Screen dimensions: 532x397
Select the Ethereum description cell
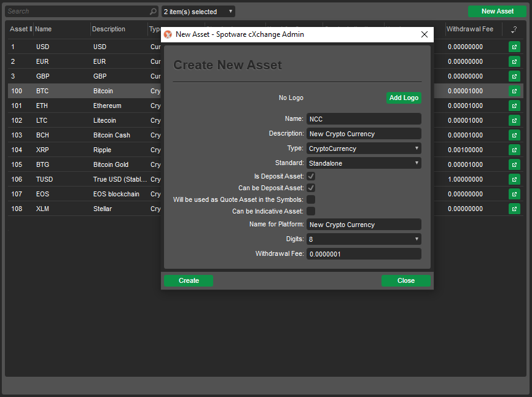(108, 106)
